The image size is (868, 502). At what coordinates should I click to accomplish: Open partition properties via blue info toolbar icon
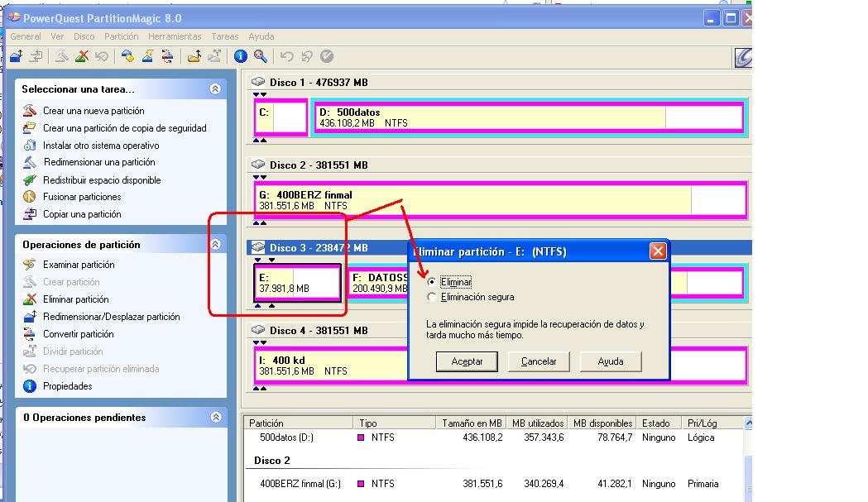tap(240, 56)
